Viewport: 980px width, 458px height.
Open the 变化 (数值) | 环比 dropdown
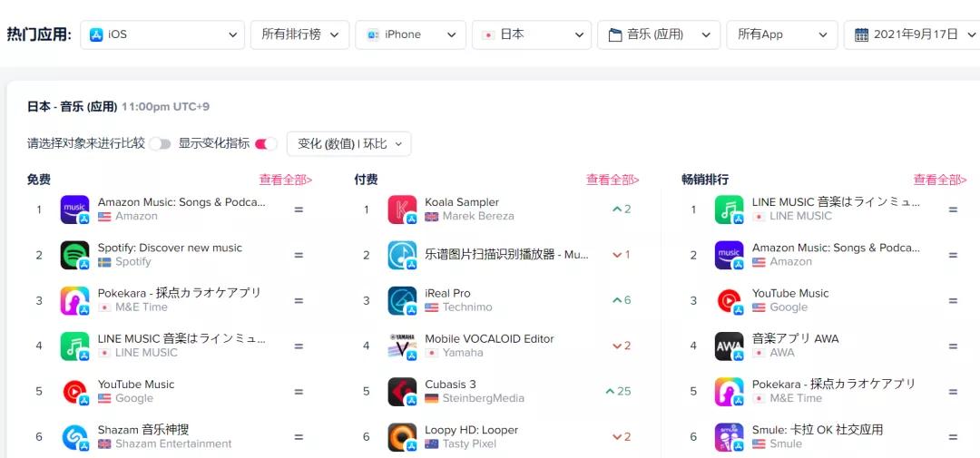click(x=348, y=143)
